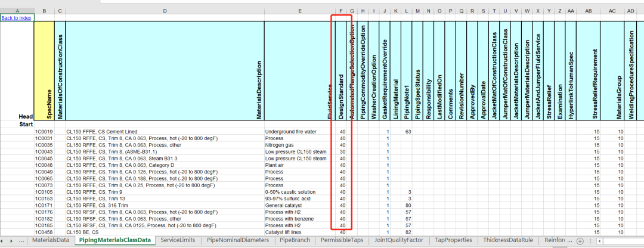
Task: Show previous sheet tabs with left arrow
Action: click(2, 241)
